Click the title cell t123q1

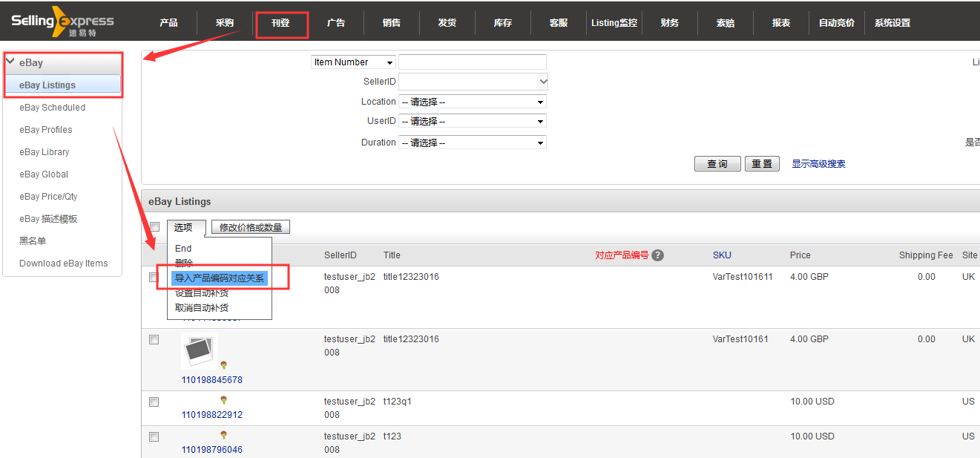pyautogui.click(x=398, y=402)
